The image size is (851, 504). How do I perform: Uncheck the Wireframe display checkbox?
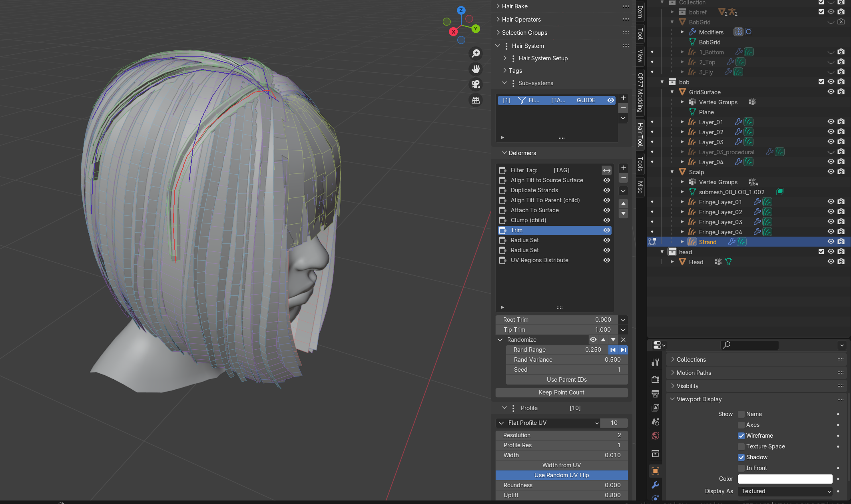pos(741,436)
